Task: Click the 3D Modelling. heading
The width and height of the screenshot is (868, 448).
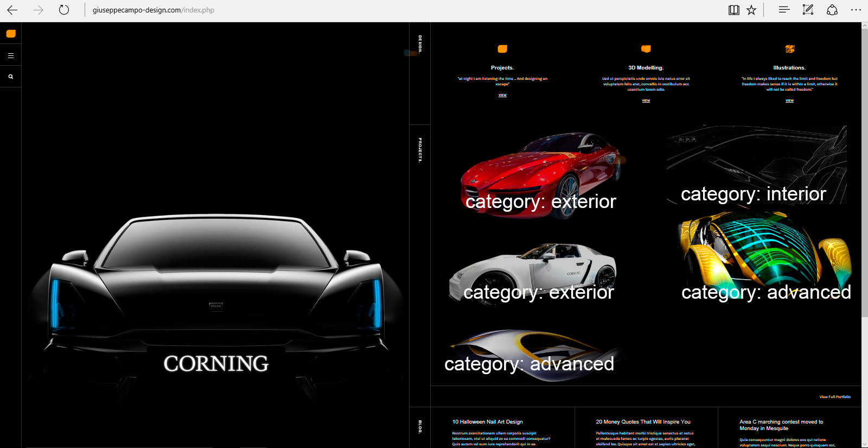Action: click(646, 68)
